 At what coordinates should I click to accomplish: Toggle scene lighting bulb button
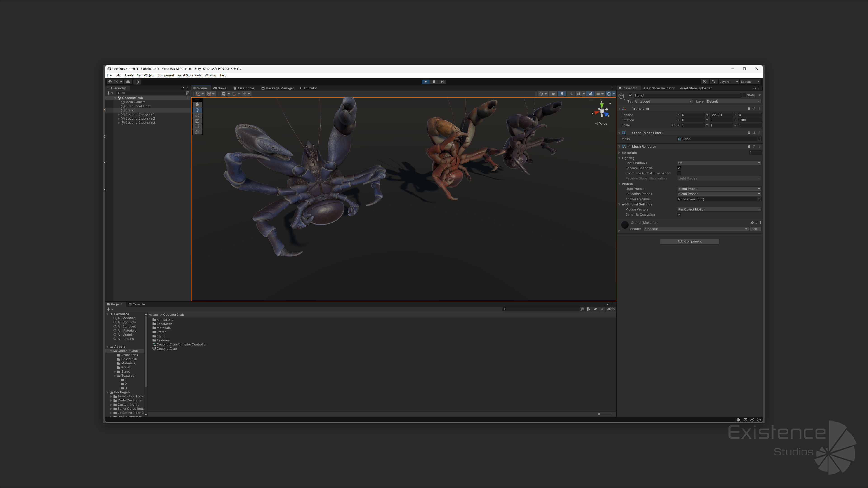(562, 94)
